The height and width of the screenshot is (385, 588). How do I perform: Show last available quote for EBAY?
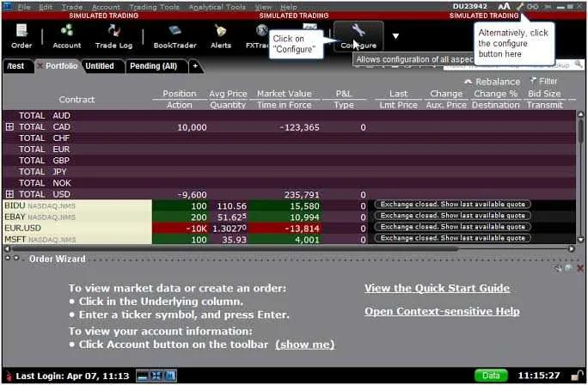(x=453, y=216)
